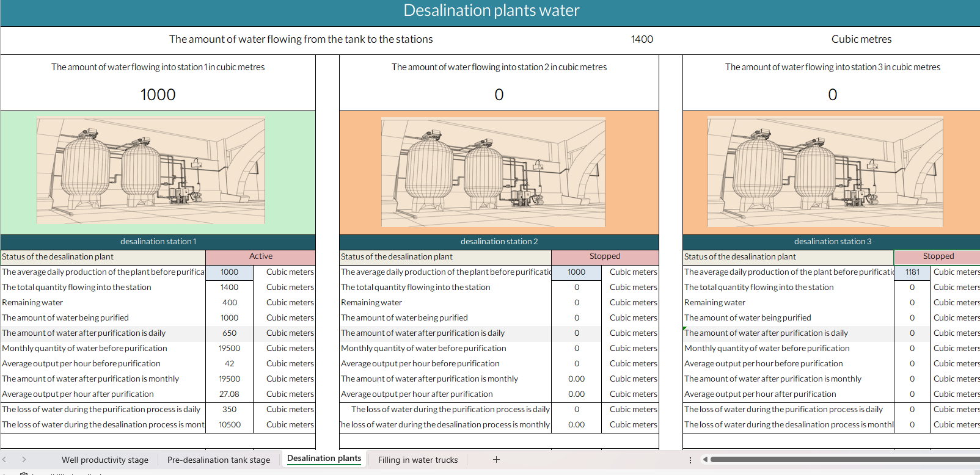Select the station 3 plant illustration
This screenshot has width=980, height=475.
pyautogui.click(x=825, y=172)
